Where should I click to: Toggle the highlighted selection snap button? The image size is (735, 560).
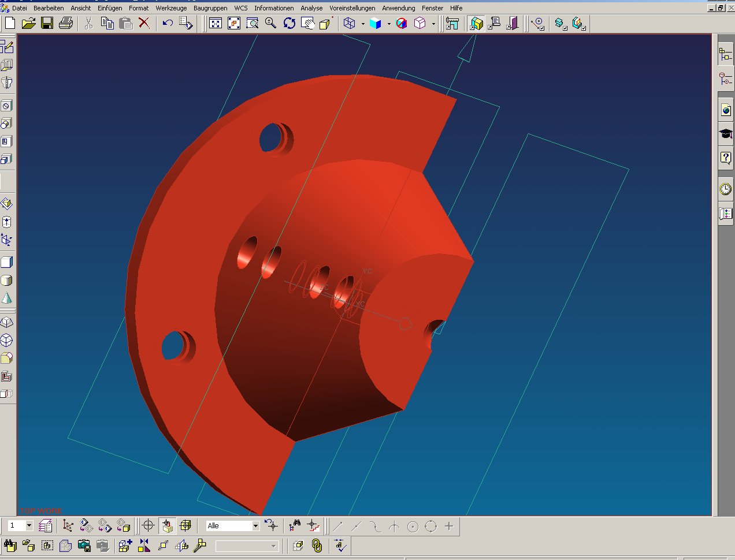click(x=167, y=526)
